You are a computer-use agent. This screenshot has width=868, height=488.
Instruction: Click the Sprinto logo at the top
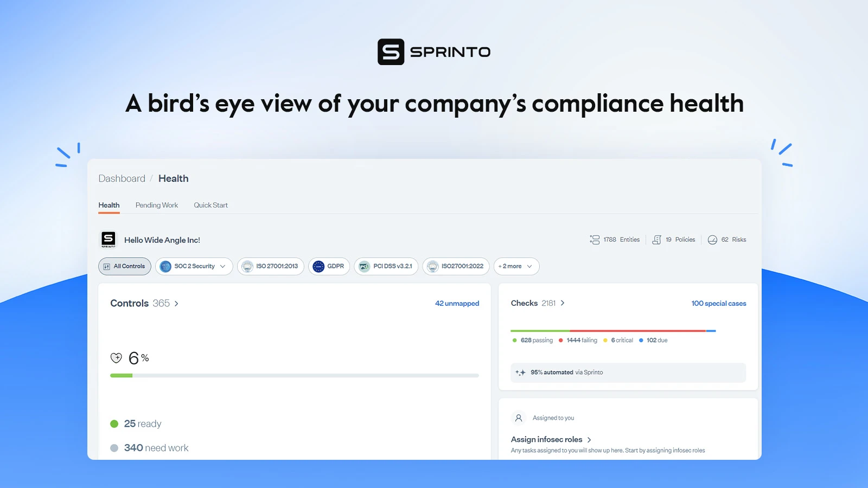(x=434, y=52)
